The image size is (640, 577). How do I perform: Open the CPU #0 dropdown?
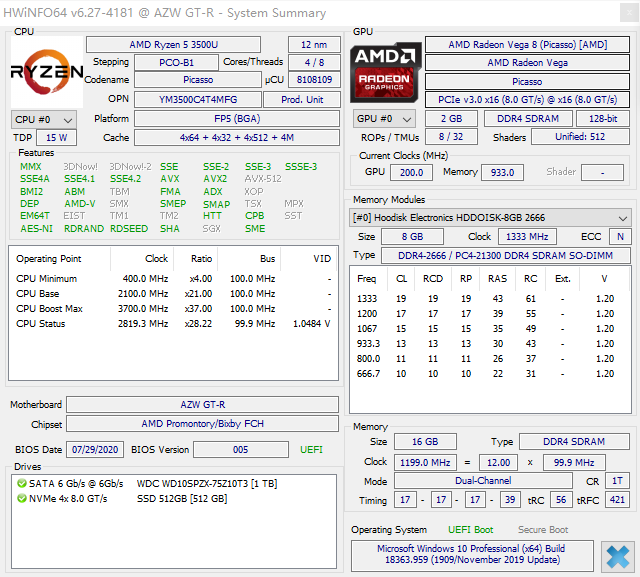pos(44,120)
